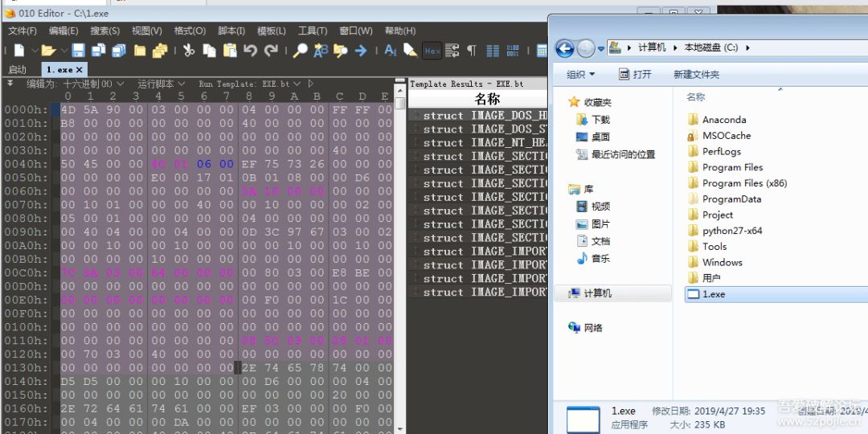The image size is (868, 434).
Task: Sort by the 名称 column header in Explorer
Action: point(696,97)
